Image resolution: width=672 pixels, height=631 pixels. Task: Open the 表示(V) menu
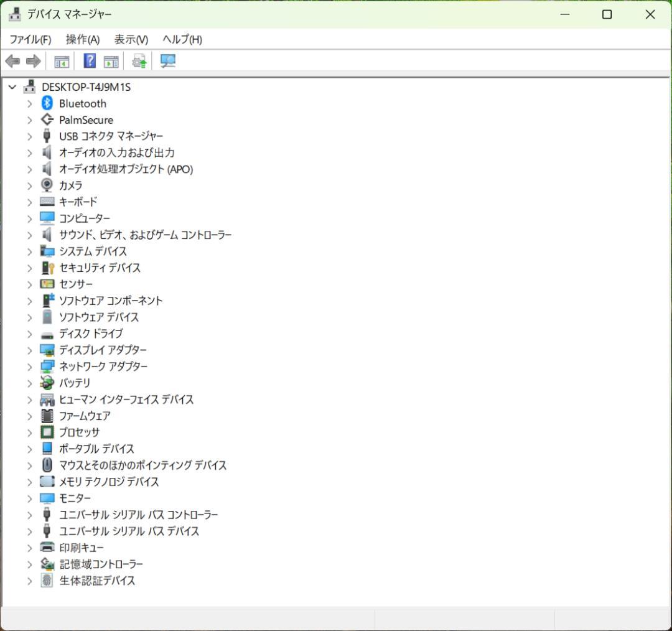[x=131, y=39]
